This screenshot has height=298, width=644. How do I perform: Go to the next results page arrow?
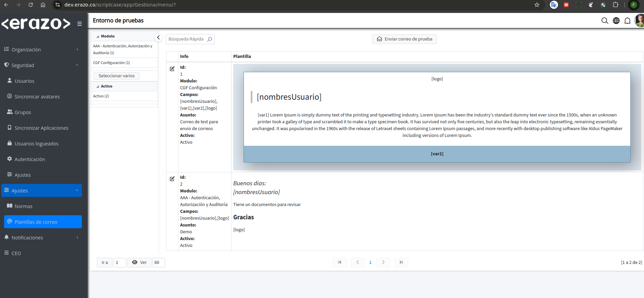click(x=383, y=262)
